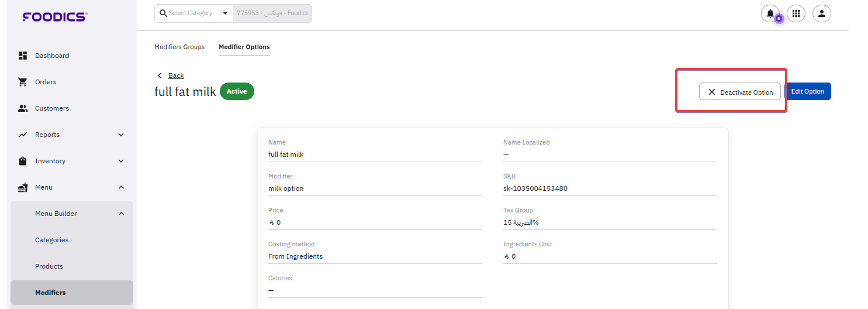Viewport: 868px width, 309px height.
Task: Click the Foodics logo
Action: [54, 17]
